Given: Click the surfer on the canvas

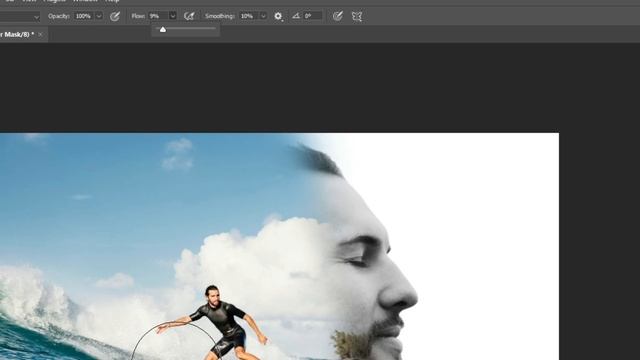Looking at the screenshot, I should 220,322.
